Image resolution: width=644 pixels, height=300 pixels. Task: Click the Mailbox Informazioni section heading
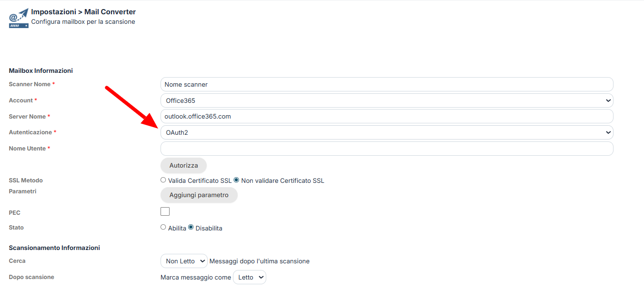[40, 70]
